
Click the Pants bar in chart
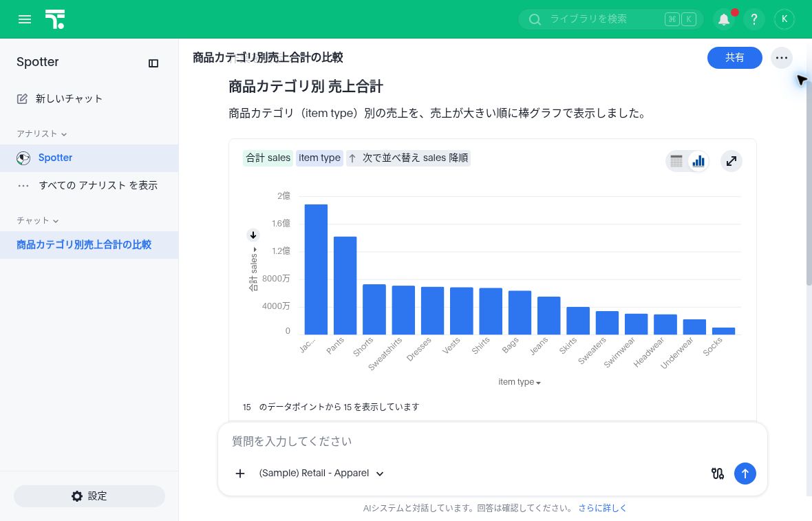tap(345, 286)
